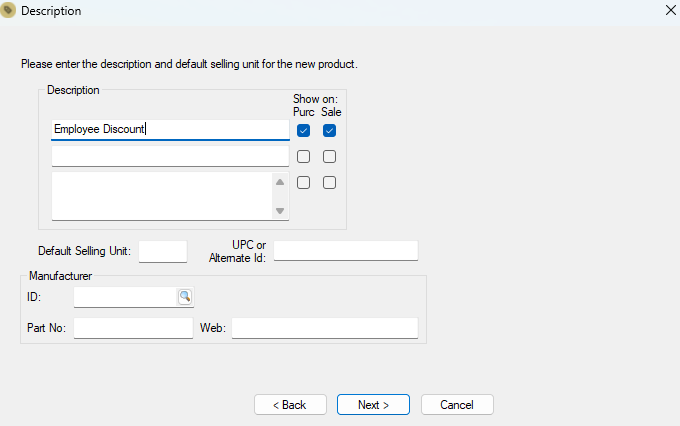
Task: Click the Manufacturer ID lookup magnifier icon
Action: coord(185,297)
